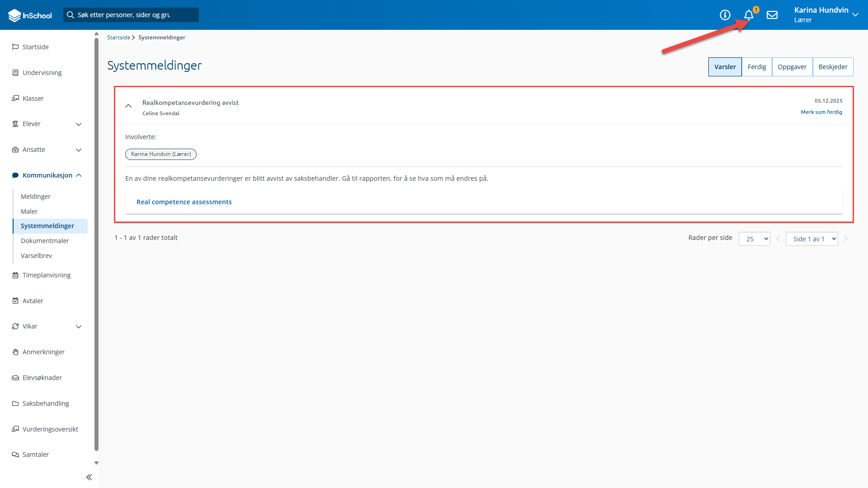The height and width of the screenshot is (488, 868).
Task: Collapse the sidebar with double chevron
Action: [x=89, y=477]
